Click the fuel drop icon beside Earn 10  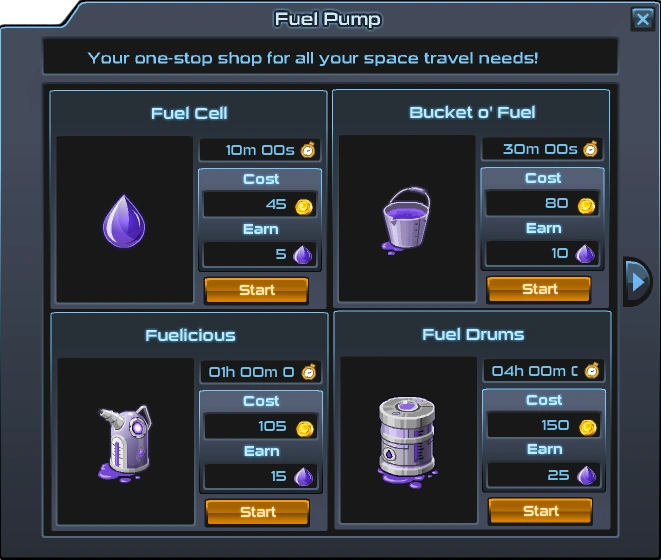click(x=585, y=254)
